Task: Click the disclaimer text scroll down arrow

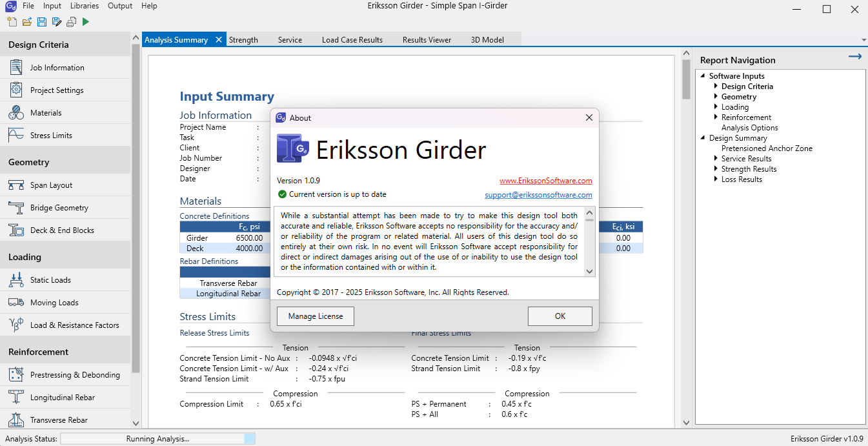Action: (x=589, y=272)
